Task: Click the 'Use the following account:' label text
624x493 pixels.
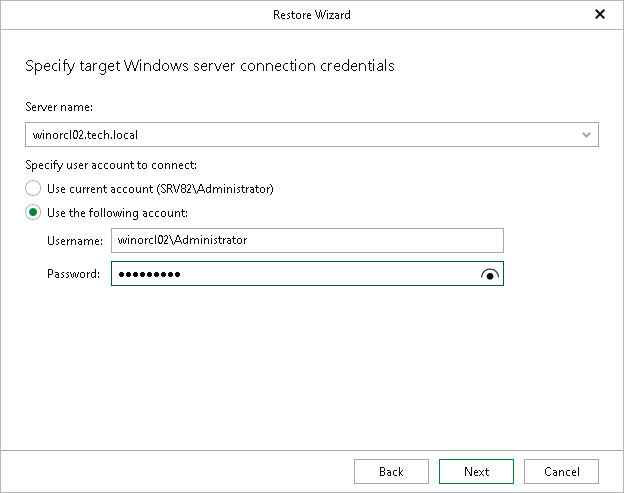Action: (117, 213)
